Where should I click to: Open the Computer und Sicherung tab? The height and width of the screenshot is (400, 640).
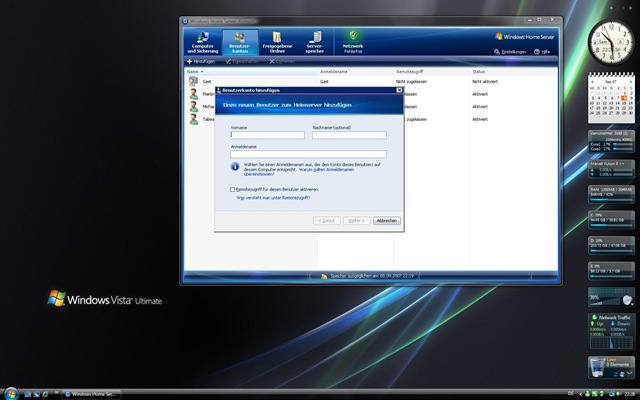202,42
